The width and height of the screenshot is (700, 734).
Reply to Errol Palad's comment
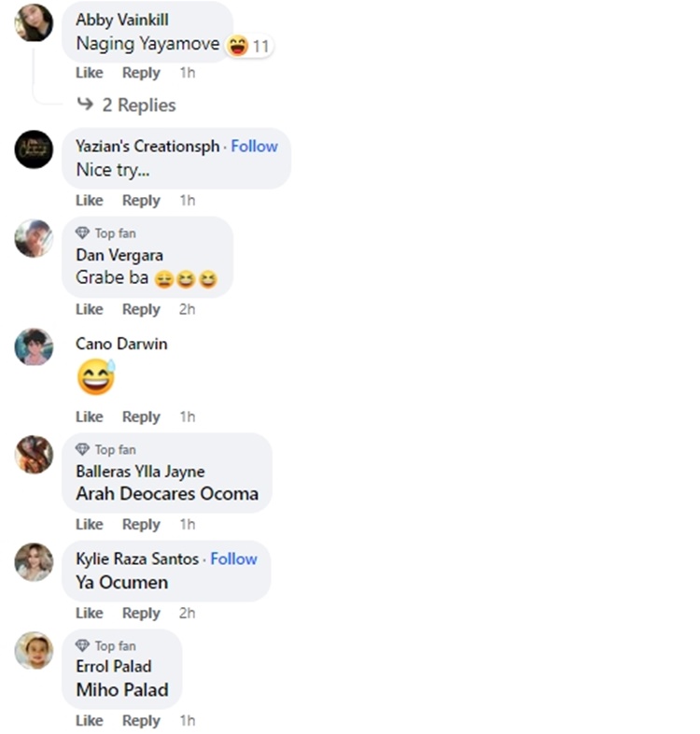click(x=141, y=720)
